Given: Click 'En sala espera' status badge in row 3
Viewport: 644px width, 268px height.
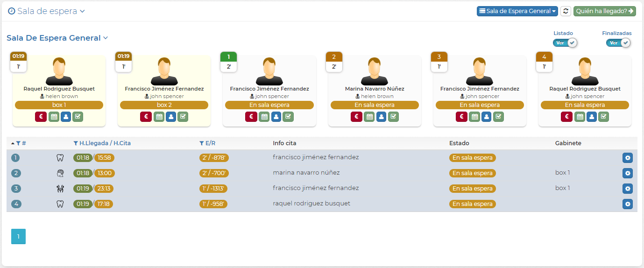Looking at the screenshot, I should (472, 189).
